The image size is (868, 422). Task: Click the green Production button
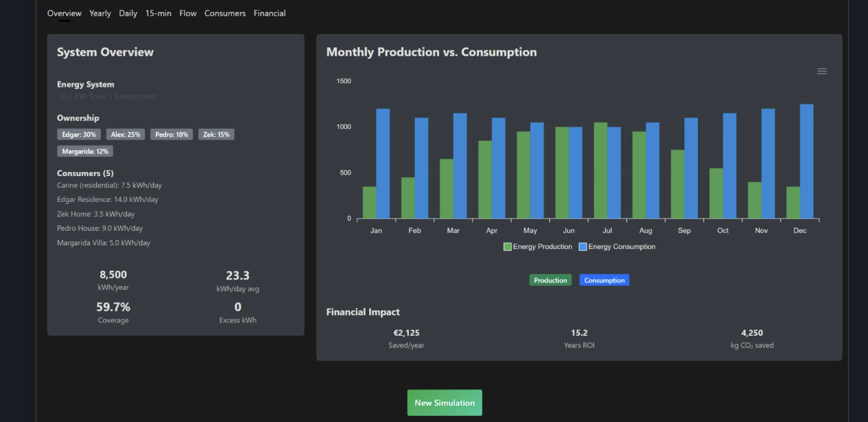click(x=550, y=280)
